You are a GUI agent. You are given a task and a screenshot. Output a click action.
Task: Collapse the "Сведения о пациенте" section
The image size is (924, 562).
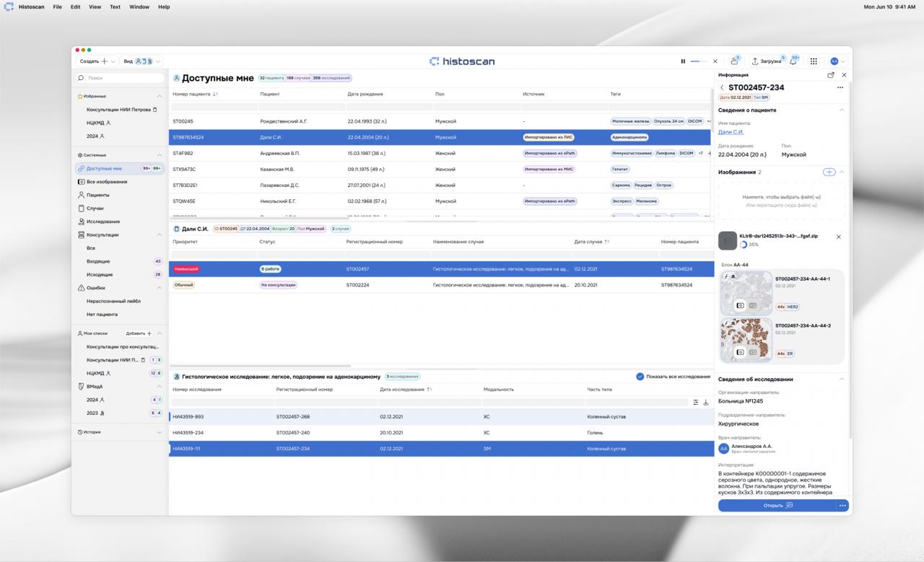(841, 110)
